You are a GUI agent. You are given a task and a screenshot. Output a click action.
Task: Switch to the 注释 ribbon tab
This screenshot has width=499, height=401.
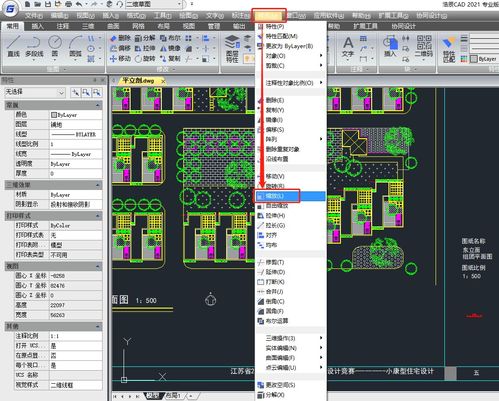63,26
